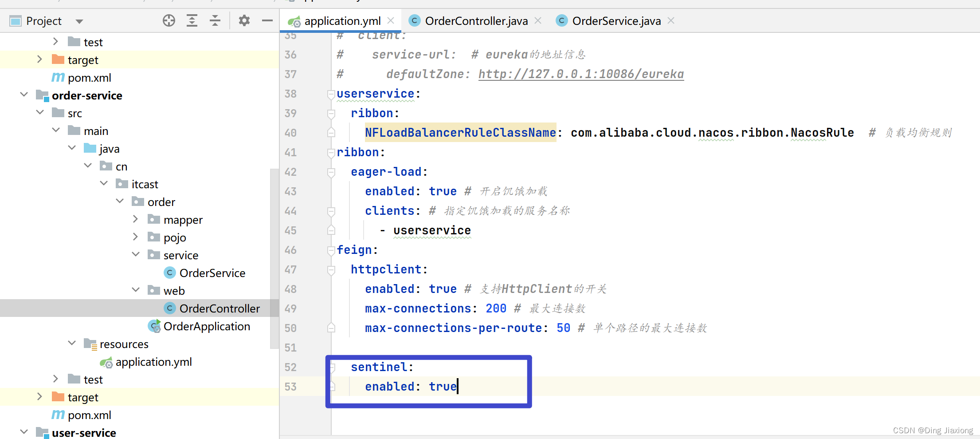Hide the Project panel with minus icon
This screenshot has width=980, height=439.
pos(267,20)
